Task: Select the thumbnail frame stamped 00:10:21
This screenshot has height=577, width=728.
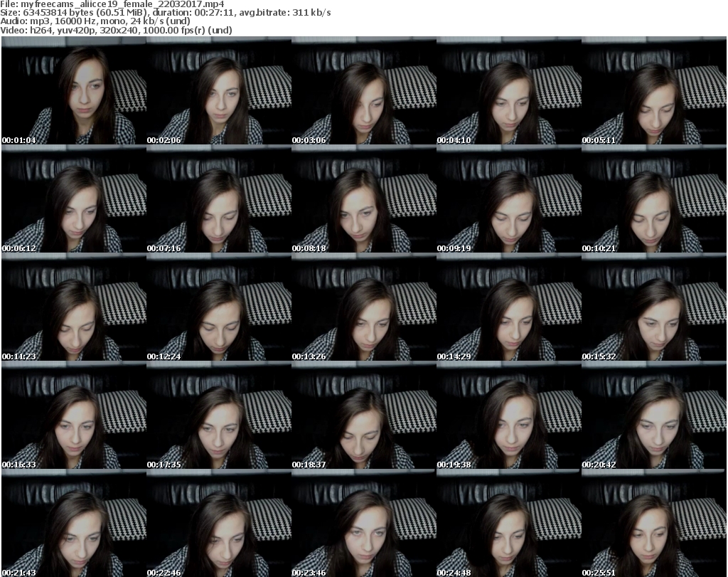Action: point(654,198)
